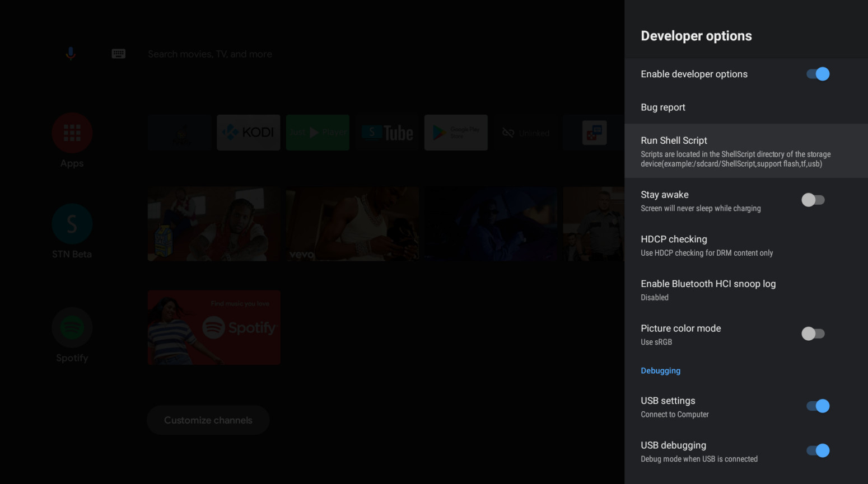Open the keyboard search icon
The width and height of the screenshot is (868, 484).
pyautogui.click(x=118, y=54)
